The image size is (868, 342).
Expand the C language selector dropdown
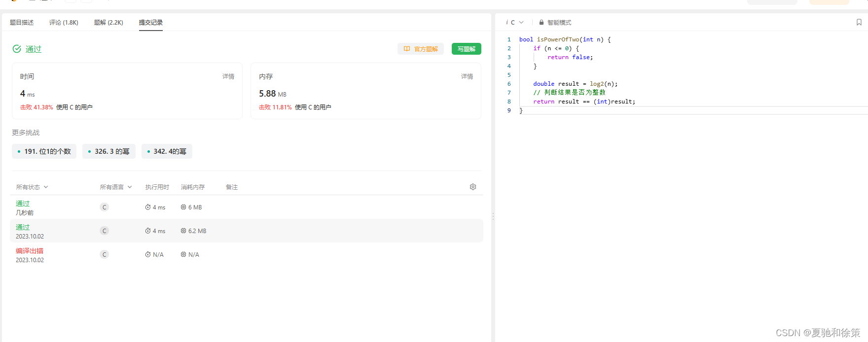pyautogui.click(x=516, y=23)
